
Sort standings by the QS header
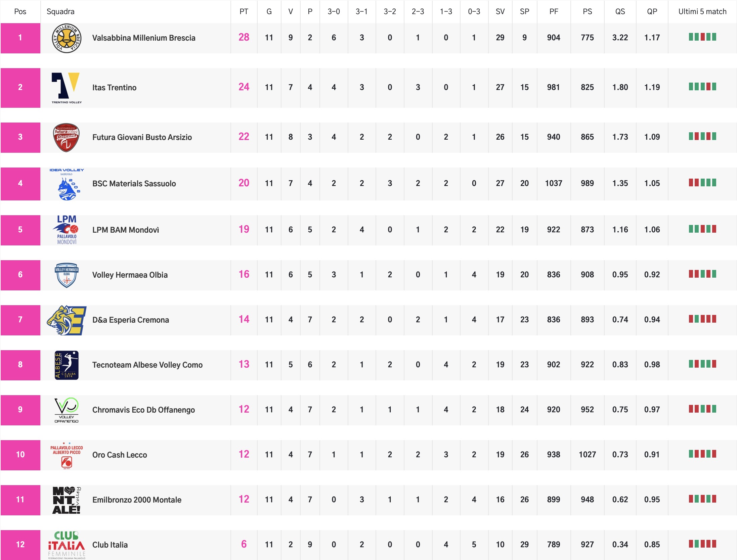coord(620,12)
